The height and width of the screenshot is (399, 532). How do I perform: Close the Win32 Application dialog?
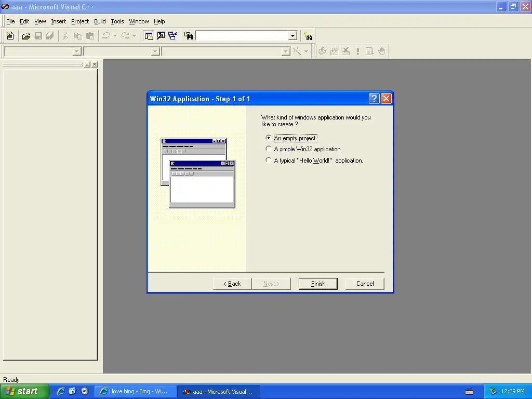pyautogui.click(x=386, y=99)
